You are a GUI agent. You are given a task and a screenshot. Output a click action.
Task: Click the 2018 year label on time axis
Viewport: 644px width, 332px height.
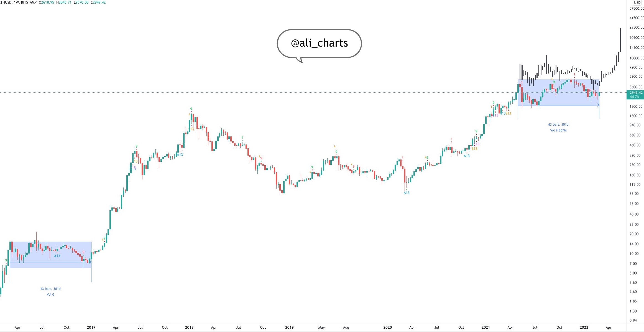pos(189,327)
